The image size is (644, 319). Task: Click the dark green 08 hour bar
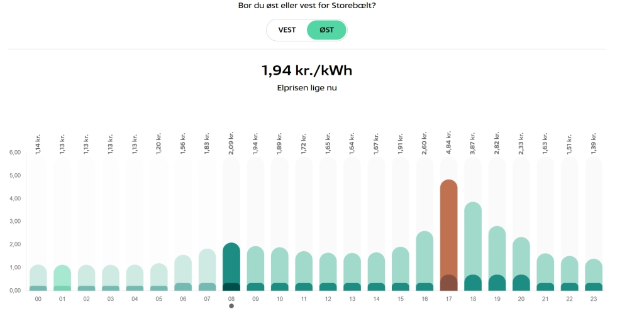pyautogui.click(x=231, y=267)
